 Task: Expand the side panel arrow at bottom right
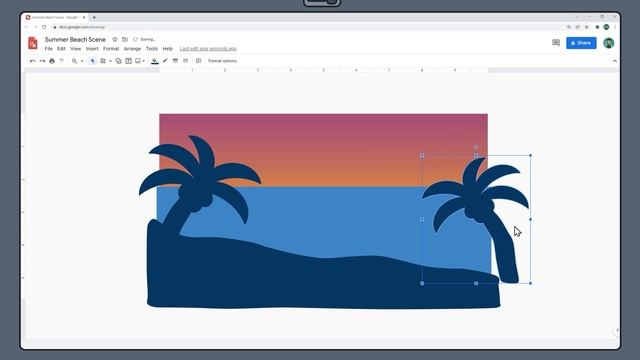point(617,330)
